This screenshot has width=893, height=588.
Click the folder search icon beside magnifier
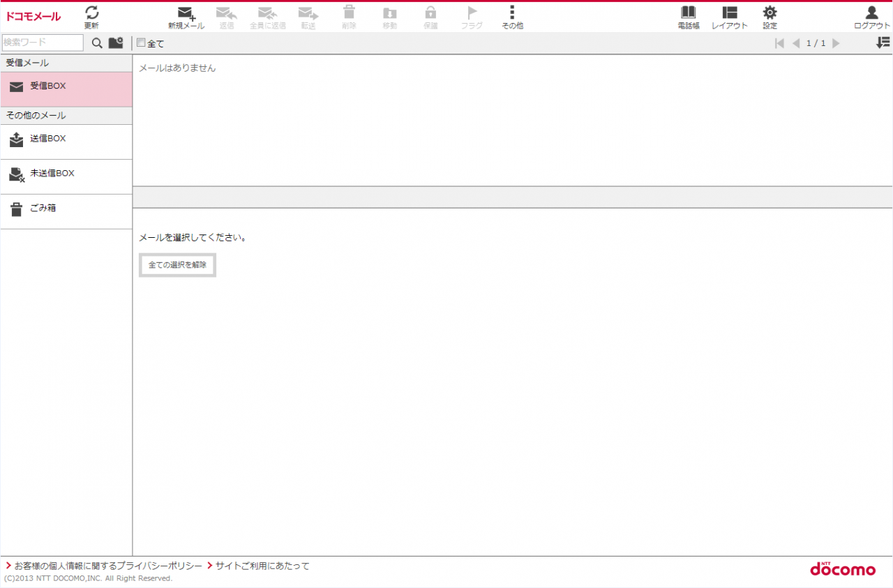(x=116, y=43)
